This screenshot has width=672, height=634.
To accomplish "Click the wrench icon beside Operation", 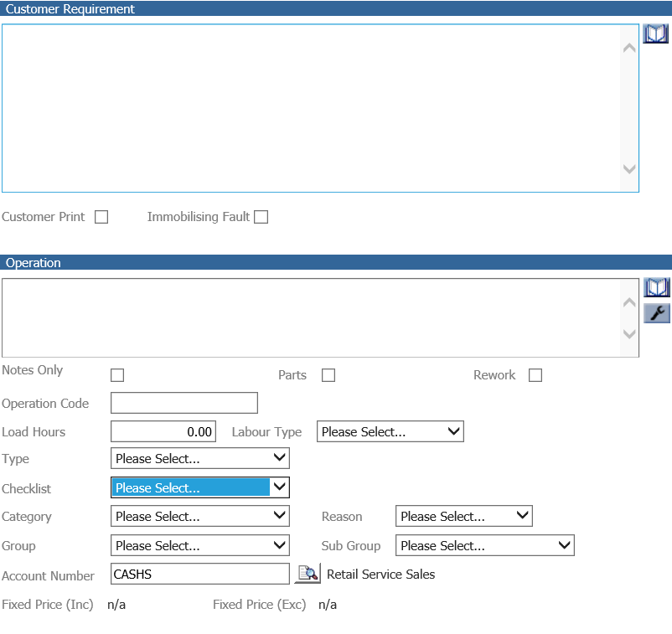I will (657, 313).
